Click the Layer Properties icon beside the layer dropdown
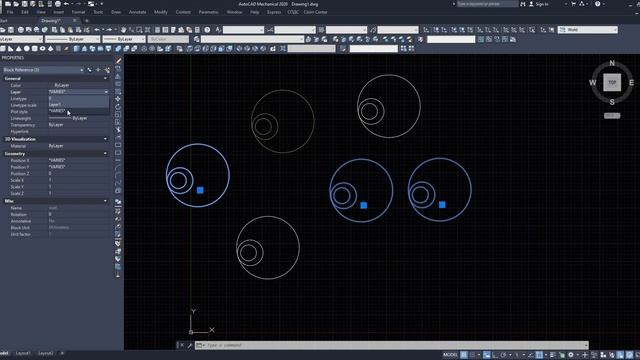This screenshot has width=640, height=360. pyautogui.click(x=196, y=39)
